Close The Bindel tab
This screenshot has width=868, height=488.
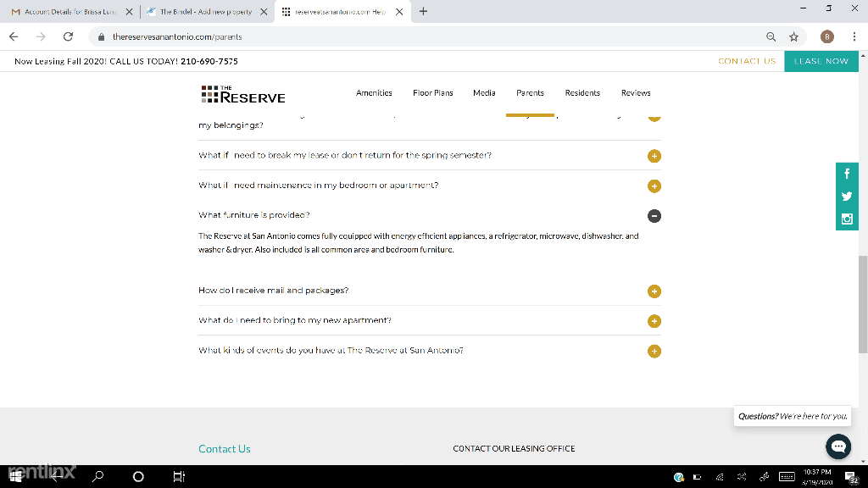point(264,12)
